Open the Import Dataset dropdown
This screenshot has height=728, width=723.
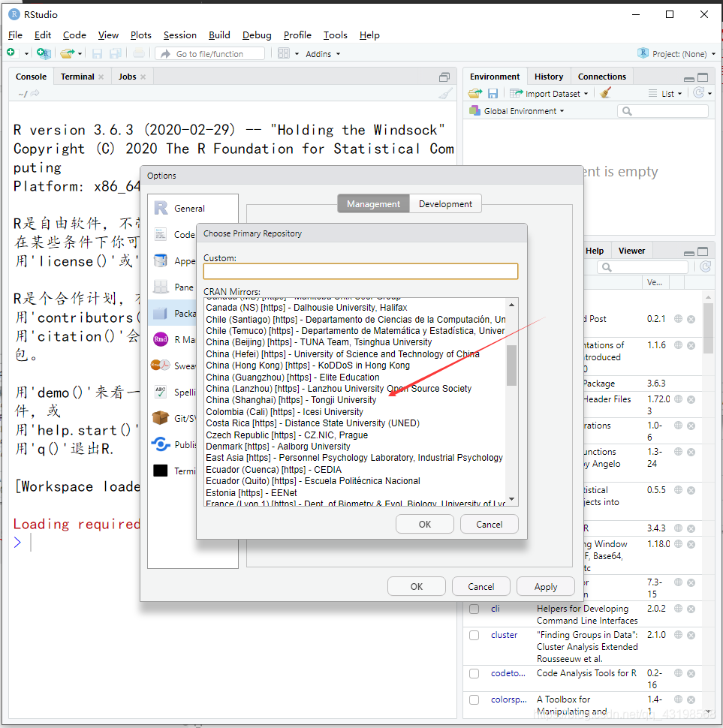click(x=549, y=93)
